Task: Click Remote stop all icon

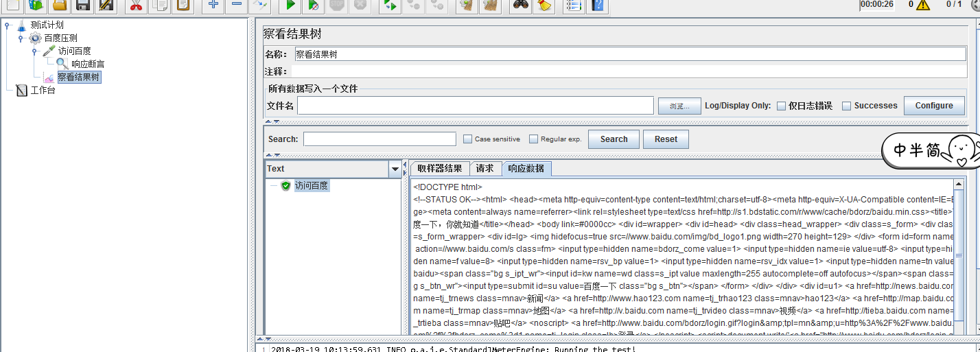Action: [x=413, y=5]
